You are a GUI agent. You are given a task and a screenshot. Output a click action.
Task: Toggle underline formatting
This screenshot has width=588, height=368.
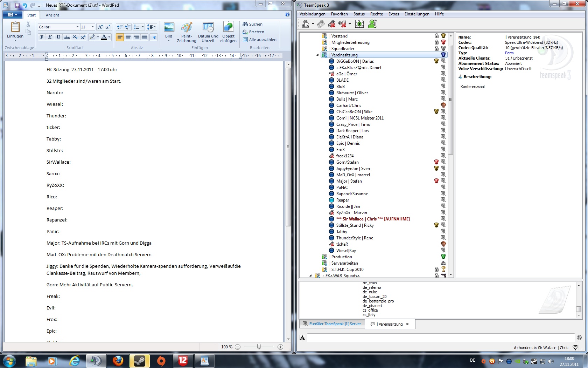(58, 37)
